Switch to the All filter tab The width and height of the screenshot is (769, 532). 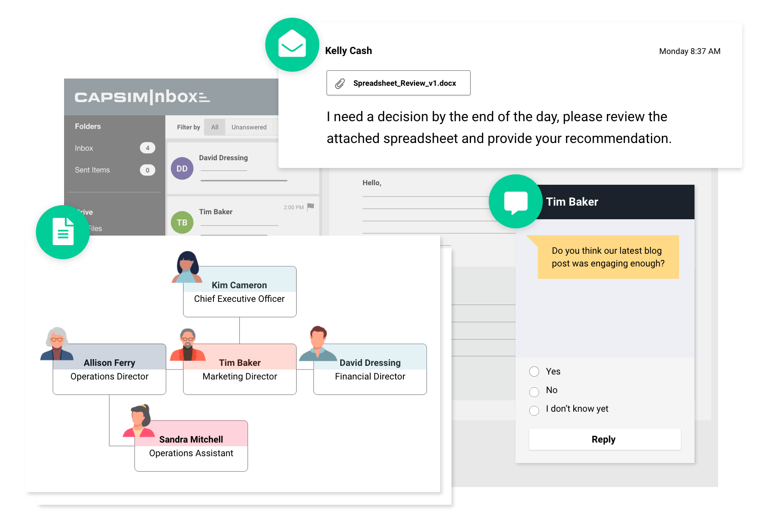point(214,127)
